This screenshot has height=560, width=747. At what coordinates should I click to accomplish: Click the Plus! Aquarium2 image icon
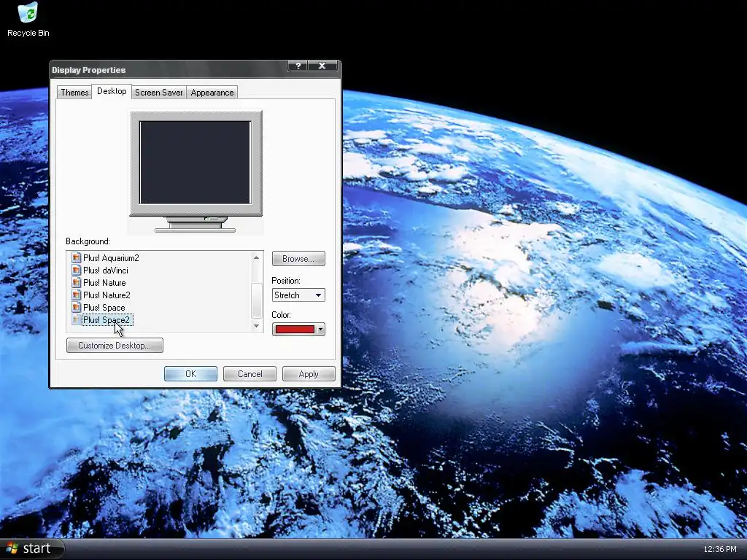tap(76, 257)
